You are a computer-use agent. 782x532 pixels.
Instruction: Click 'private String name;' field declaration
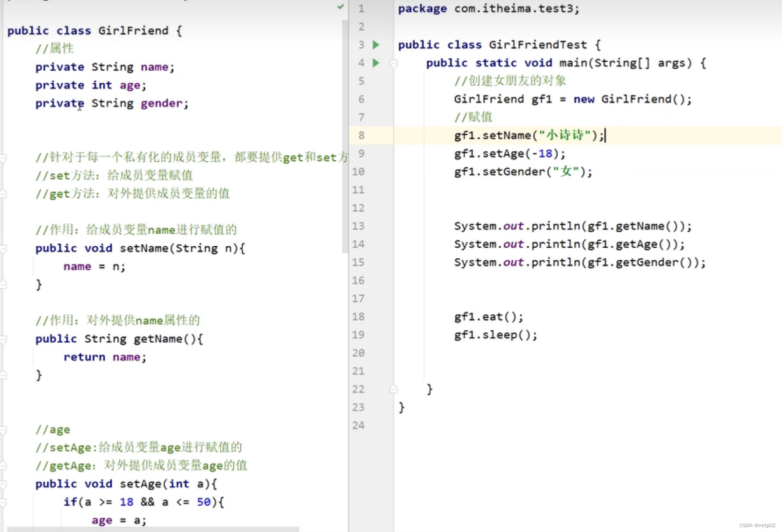coord(105,67)
